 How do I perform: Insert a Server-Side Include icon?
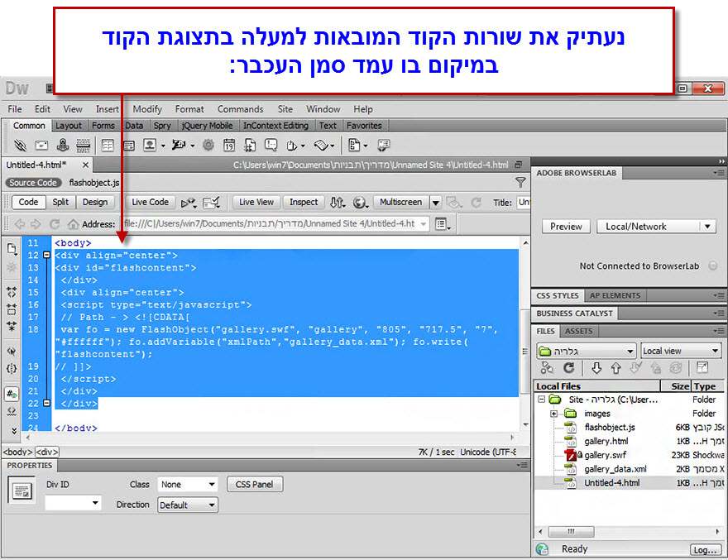click(250, 146)
